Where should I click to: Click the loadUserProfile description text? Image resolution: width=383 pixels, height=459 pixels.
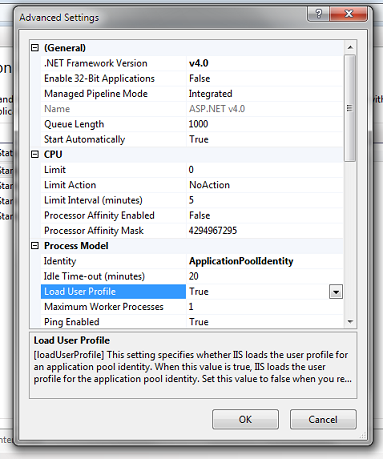coord(193,367)
